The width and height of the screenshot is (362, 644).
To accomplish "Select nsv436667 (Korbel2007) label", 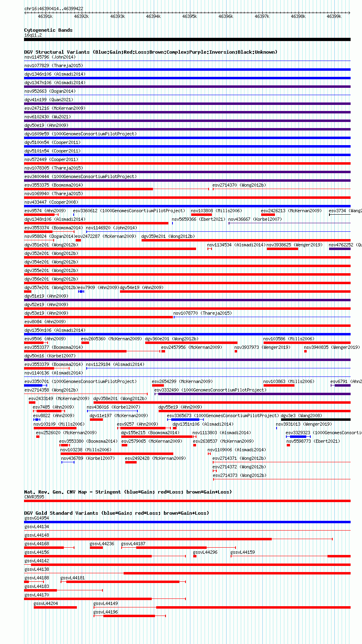I will (255, 219).
